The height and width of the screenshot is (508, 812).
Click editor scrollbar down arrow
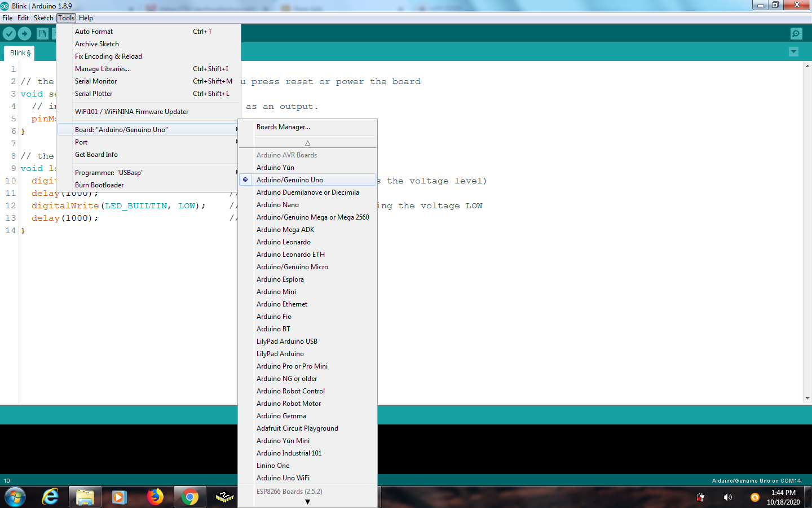[807, 398]
